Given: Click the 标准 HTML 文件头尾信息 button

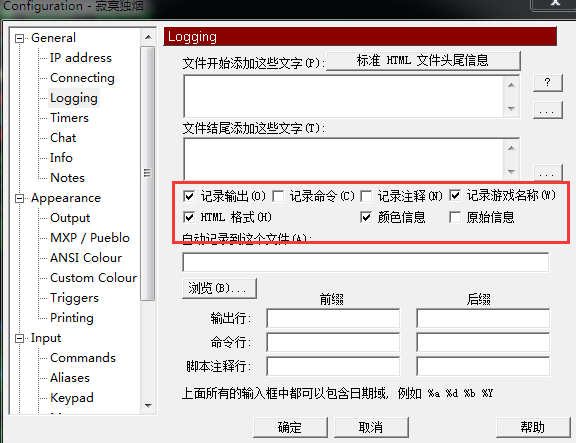Looking at the screenshot, I should [423, 60].
